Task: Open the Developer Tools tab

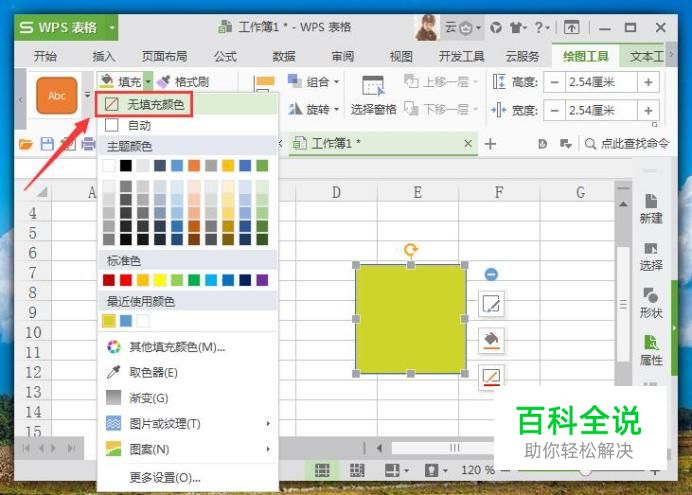Action: 461,56
